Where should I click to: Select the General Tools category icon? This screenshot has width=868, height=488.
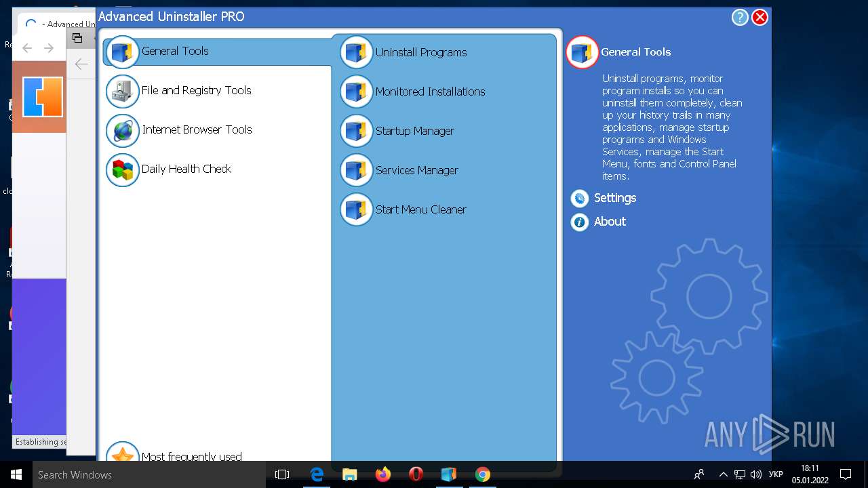122,52
